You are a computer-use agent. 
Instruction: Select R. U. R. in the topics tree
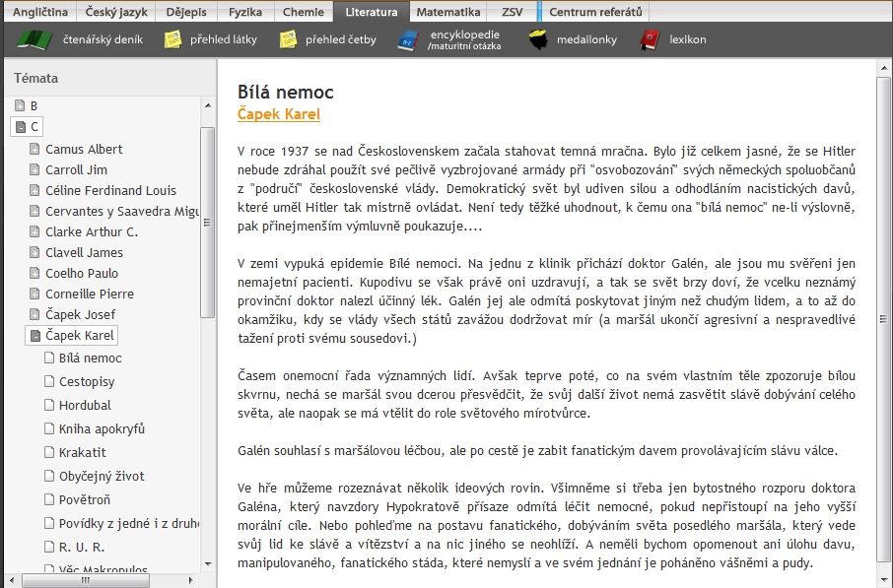[x=82, y=547]
